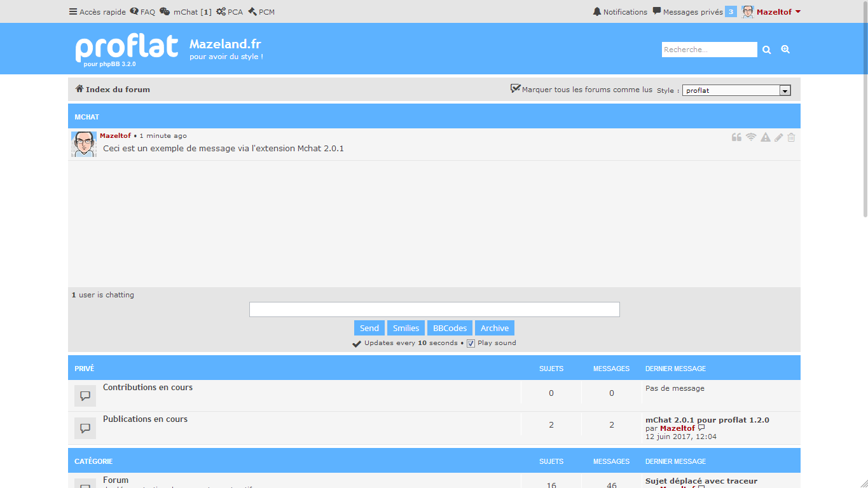The width and height of the screenshot is (868, 488).
Task: Edit the mChat message with the pencil icon
Action: tap(779, 137)
